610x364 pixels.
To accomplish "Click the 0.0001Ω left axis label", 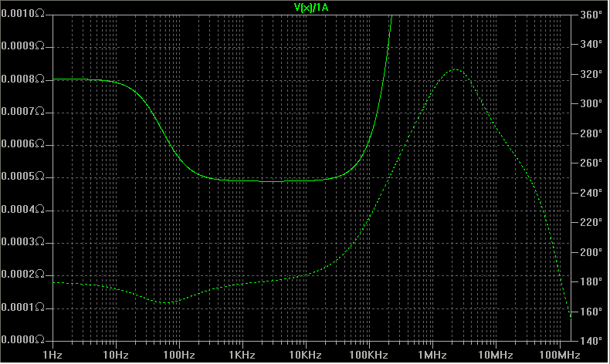I will tap(23, 308).
